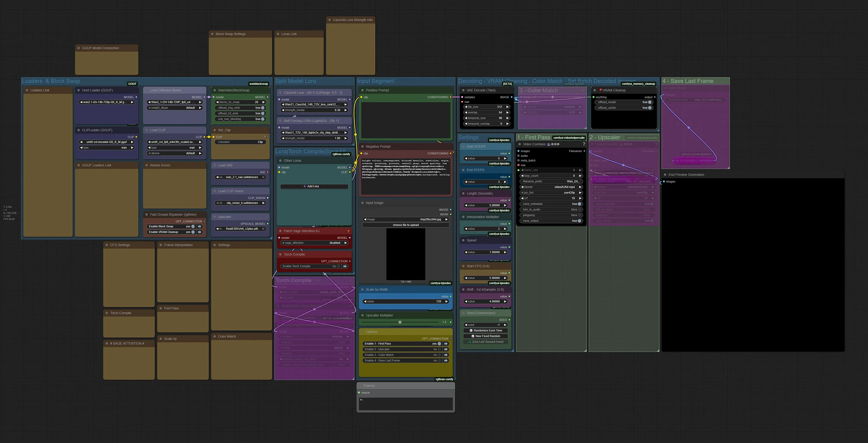Open umt5-xxl-encoder GGUF clip dropdown
Viewport: 868px width, 443px height.
[x=107, y=142]
